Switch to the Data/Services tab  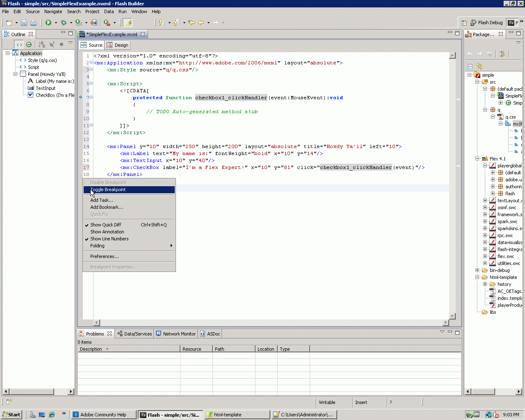click(135, 334)
